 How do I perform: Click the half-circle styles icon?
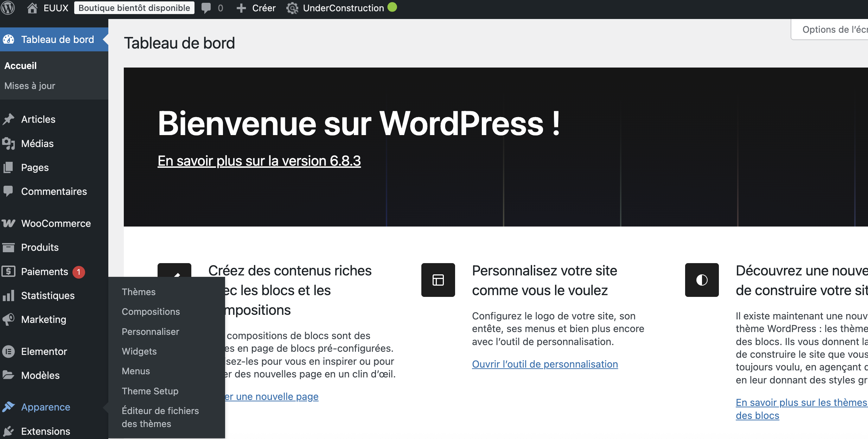(x=702, y=280)
